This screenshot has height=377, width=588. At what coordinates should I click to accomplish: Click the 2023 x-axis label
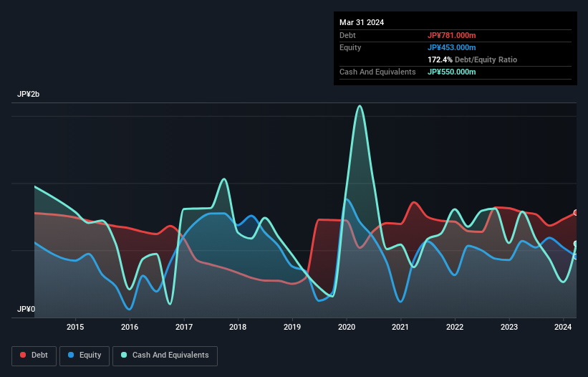[509, 327]
